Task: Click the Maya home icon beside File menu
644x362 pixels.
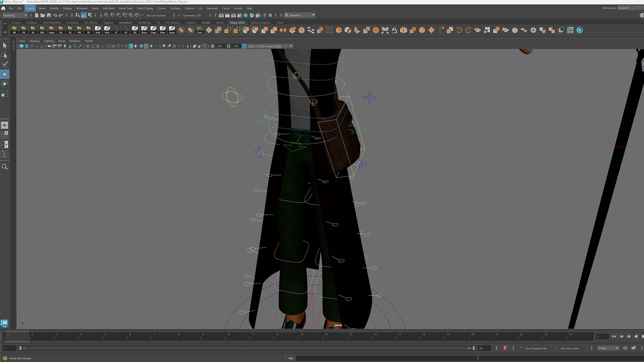Action: coord(3,8)
